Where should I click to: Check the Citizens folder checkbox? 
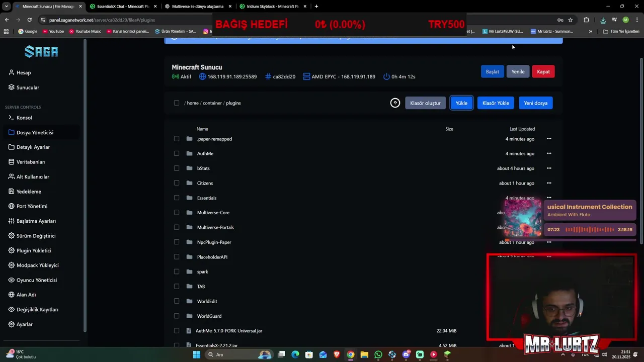(x=177, y=183)
